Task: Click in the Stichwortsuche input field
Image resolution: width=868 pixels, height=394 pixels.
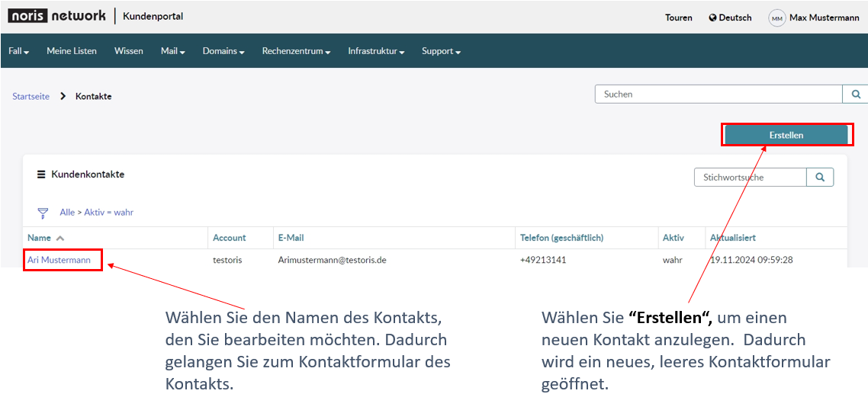Action: [x=750, y=177]
